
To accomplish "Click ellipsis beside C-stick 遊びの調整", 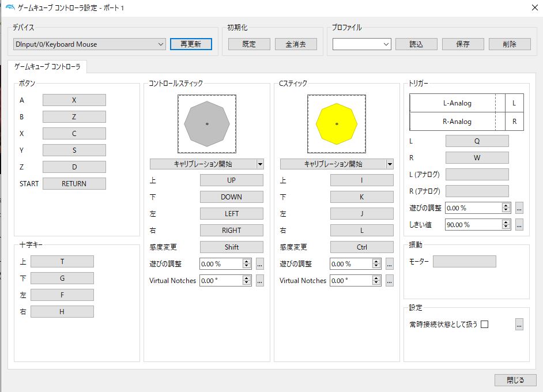I will 390,264.
